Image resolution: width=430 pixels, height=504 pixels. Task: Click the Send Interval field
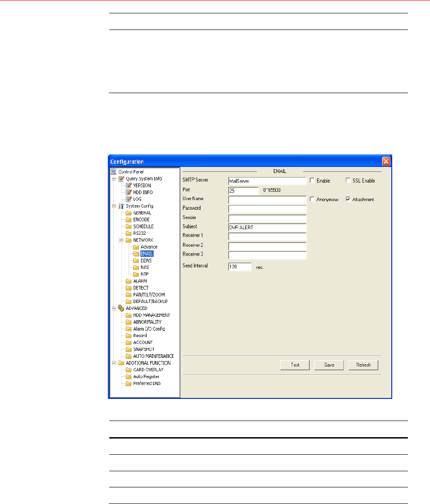[x=240, y=267]
